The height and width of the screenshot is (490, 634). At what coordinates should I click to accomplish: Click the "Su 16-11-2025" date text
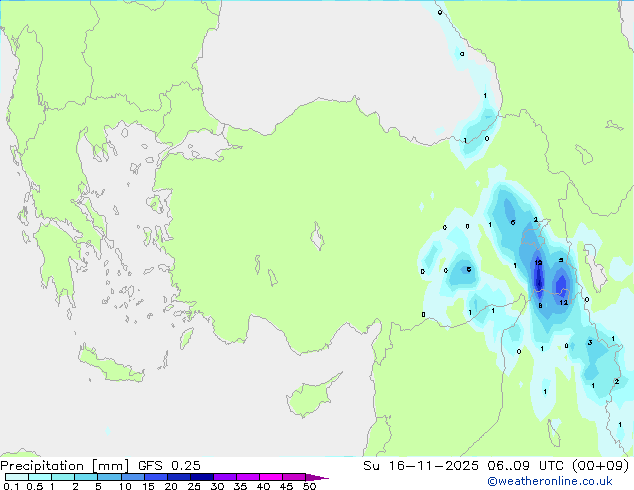tap(421, 466)
